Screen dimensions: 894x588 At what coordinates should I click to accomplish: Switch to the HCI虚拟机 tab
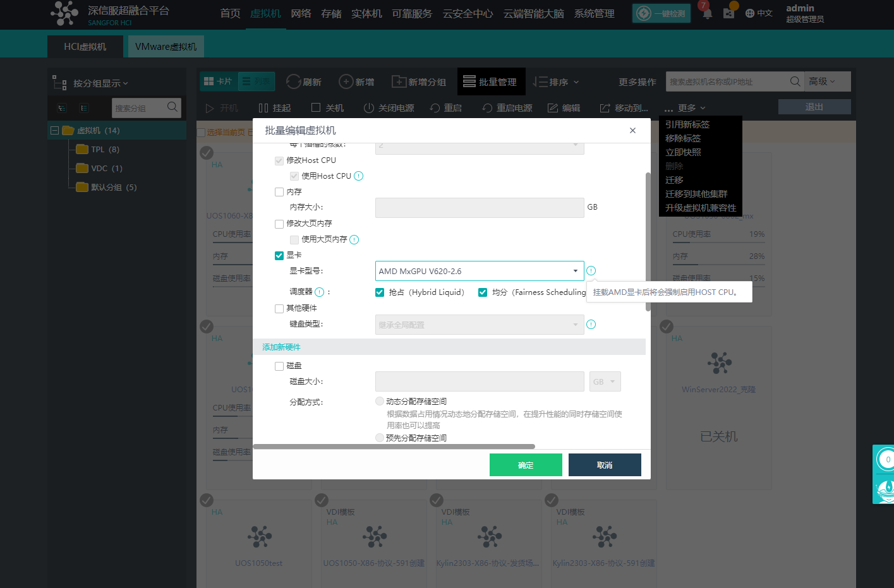point(85,47)
